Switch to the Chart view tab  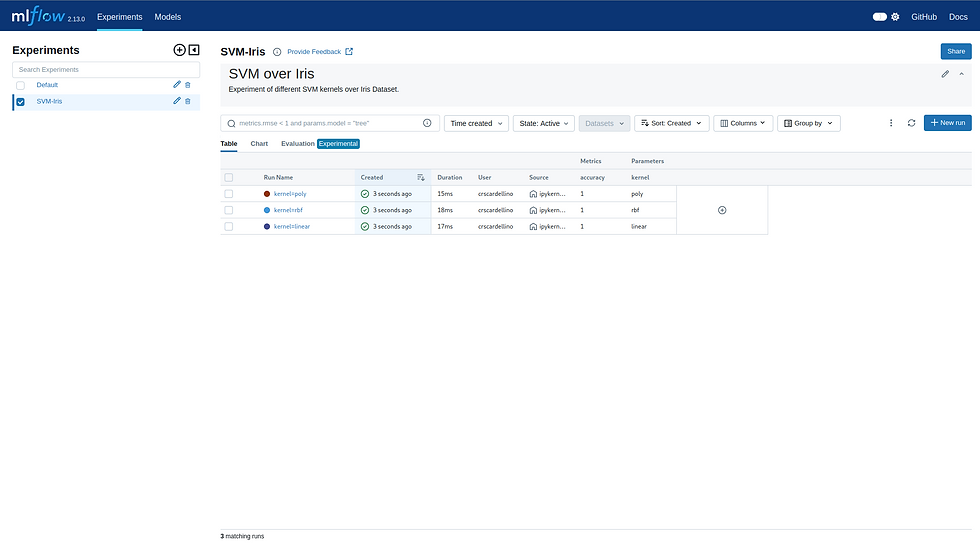click(x=259, y=144)
